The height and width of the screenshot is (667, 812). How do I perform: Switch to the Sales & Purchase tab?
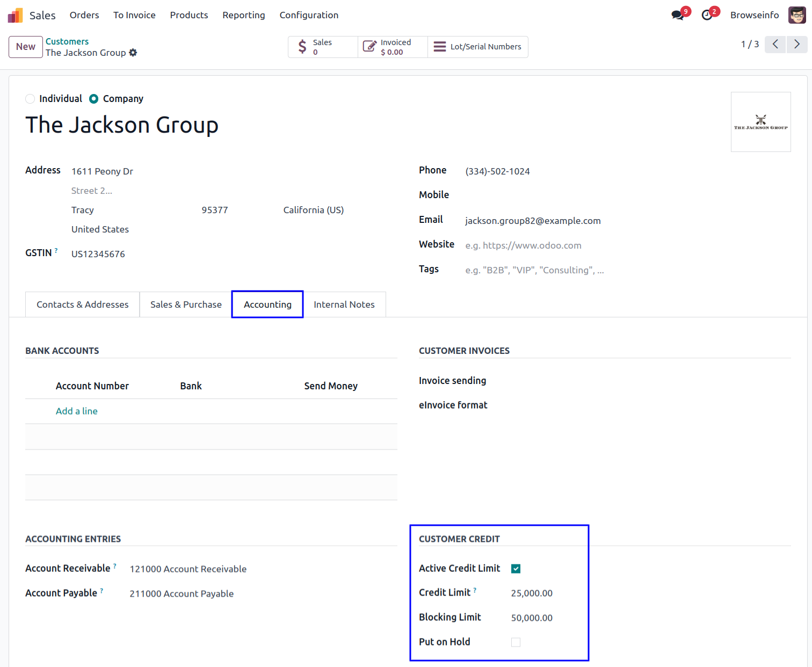click(x=186, y=305)
